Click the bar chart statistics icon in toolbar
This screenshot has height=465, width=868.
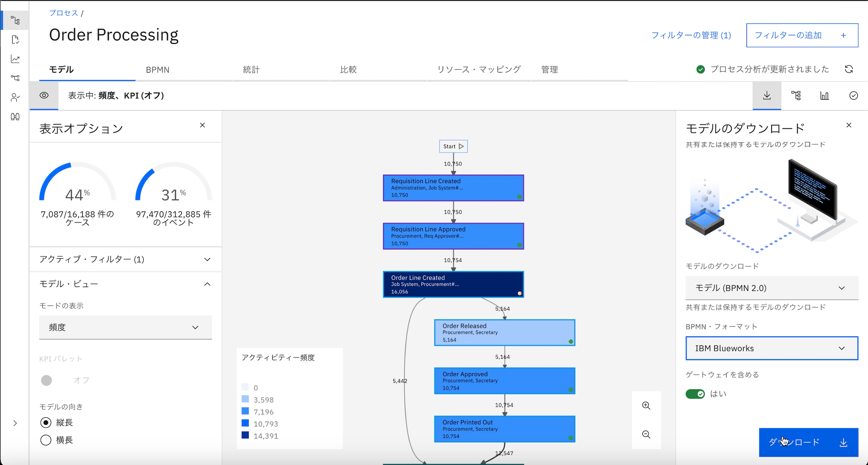point(824,95)
